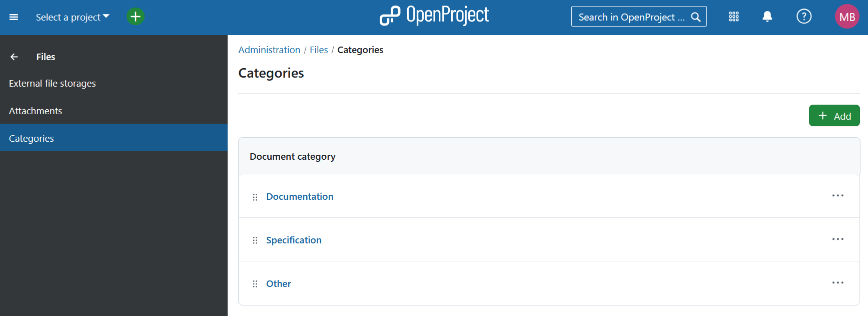Open the Specification category link
This screenshot has width=868, height=316.
(294, 240)
